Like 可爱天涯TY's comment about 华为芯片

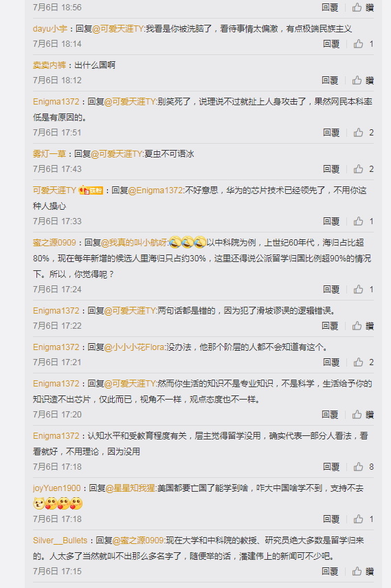point(358,221)
